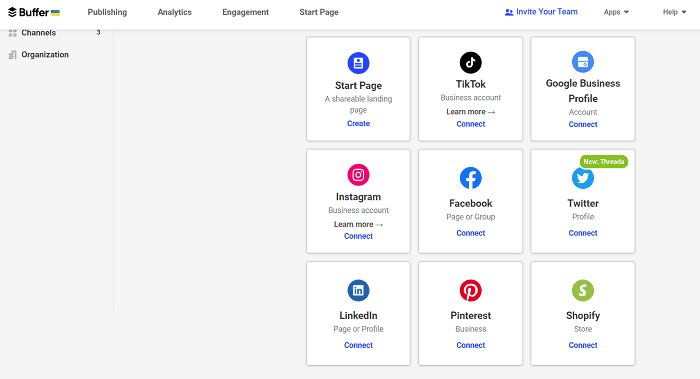Click the Instagram logo icon
Screen dimensions: 700x379
(358, 175)
